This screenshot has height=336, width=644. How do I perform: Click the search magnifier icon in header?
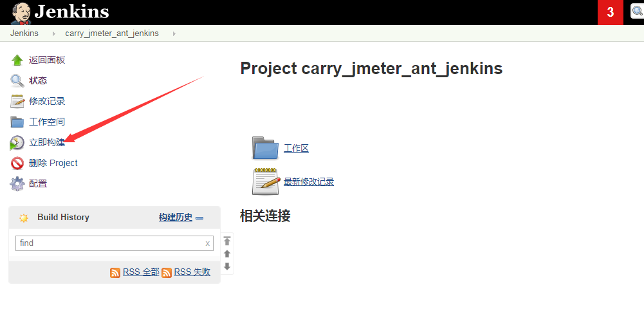(638, 11)
